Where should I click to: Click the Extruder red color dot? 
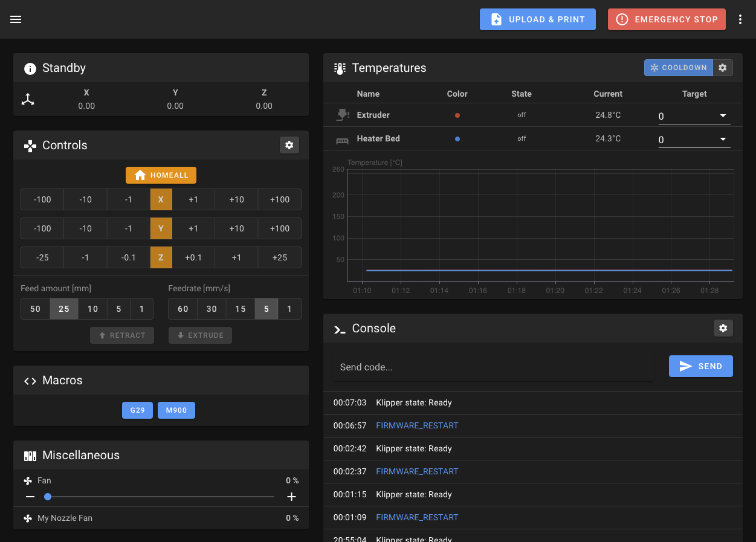(x=457, y=115)
